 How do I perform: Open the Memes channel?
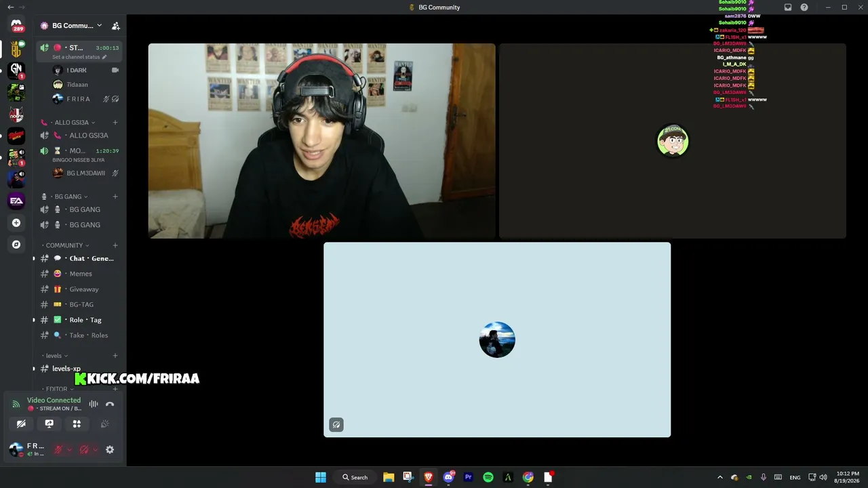pos(79,274)
